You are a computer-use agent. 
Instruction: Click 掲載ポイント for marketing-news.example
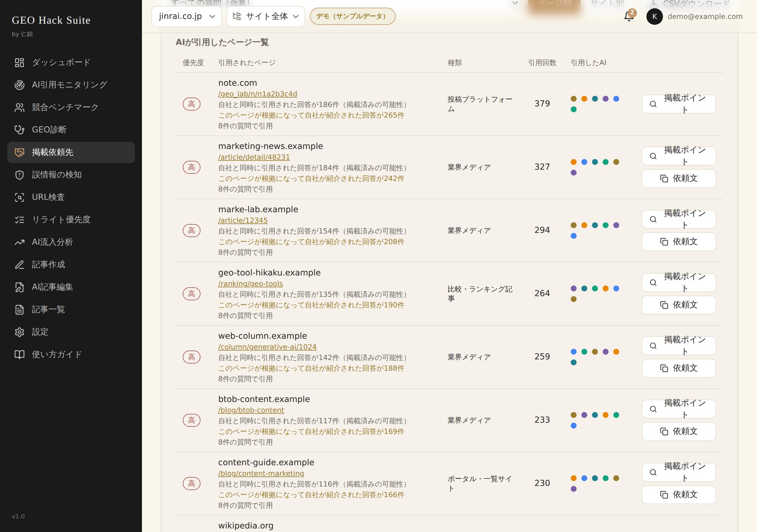(x=679, y=156)
